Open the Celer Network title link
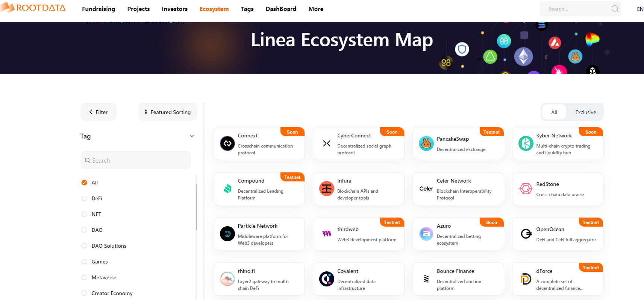 [x=454, y=181]
